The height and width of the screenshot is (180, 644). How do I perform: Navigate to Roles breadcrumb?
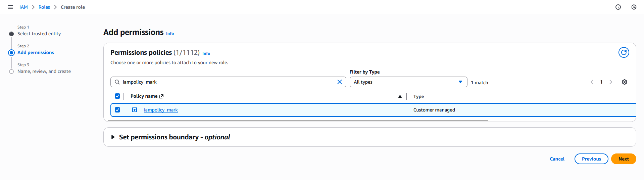click(44, 7)
